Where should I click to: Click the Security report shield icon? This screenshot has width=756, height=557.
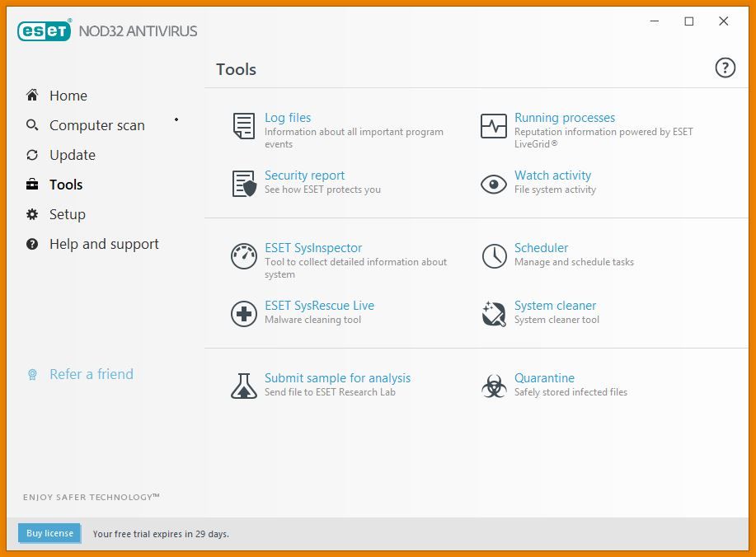click(242, 183)
